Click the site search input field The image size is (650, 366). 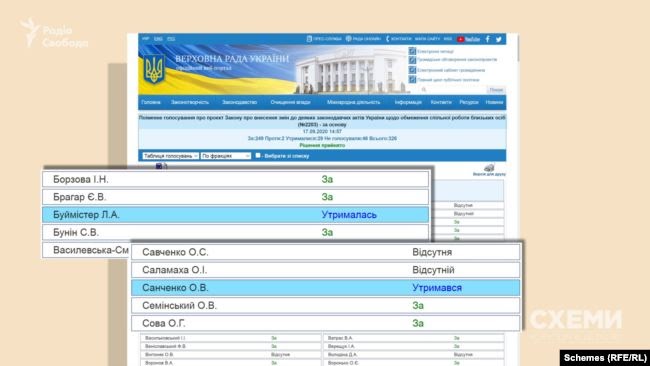[452, 90]
